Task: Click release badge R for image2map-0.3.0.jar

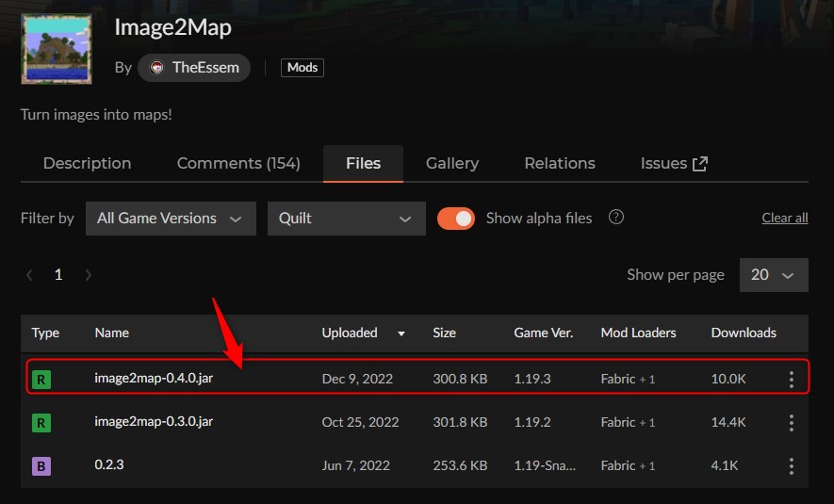Action: click(x=41, y=423)
